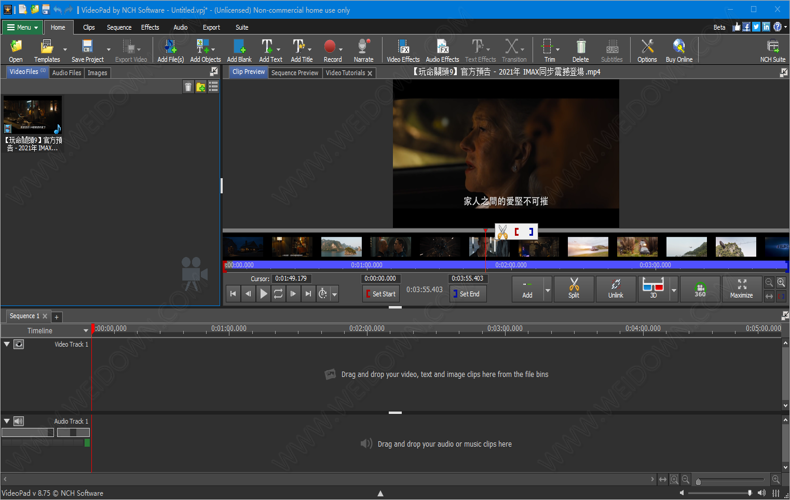
Task: Switch to Sequence Preview tab
Action: (295, 73)
